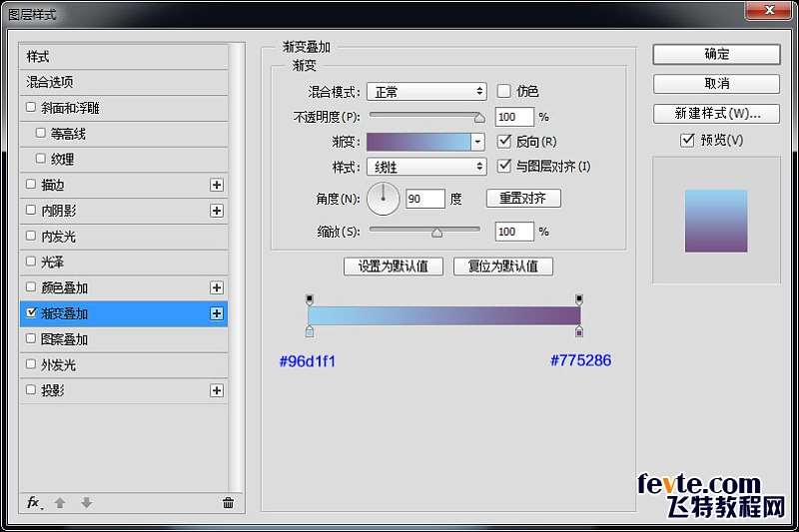Select the left opacity stop above gradient bar
The image size is (799, 532).
pos(310,298)
